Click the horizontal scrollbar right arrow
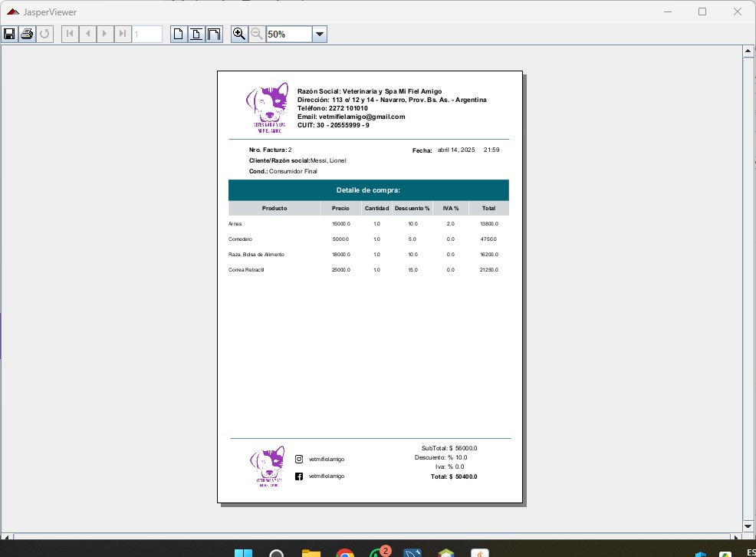 coord(736,536)
